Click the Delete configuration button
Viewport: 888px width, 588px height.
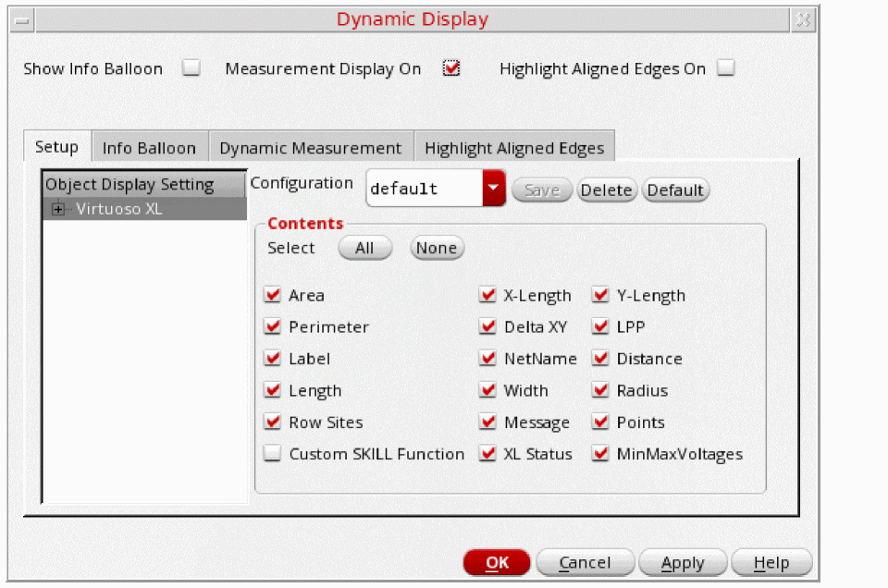point(606,190)
